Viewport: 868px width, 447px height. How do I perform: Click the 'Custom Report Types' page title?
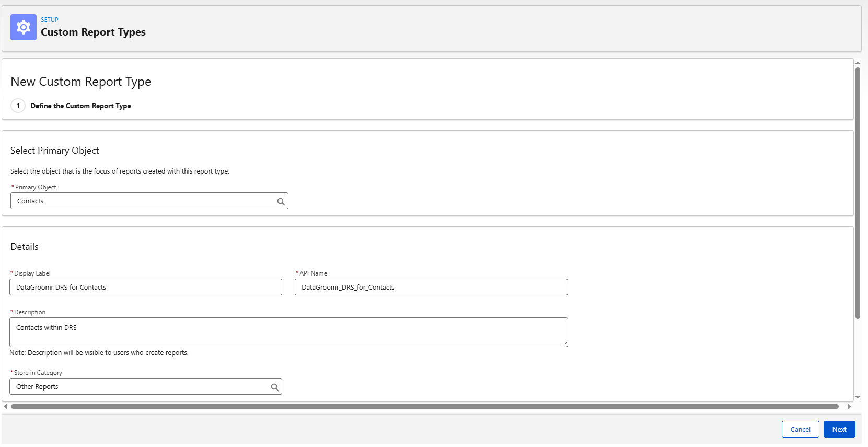coord(93,32)
